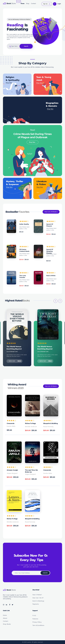
Task: Open the Twitter icon in footer
Action: 13,605
